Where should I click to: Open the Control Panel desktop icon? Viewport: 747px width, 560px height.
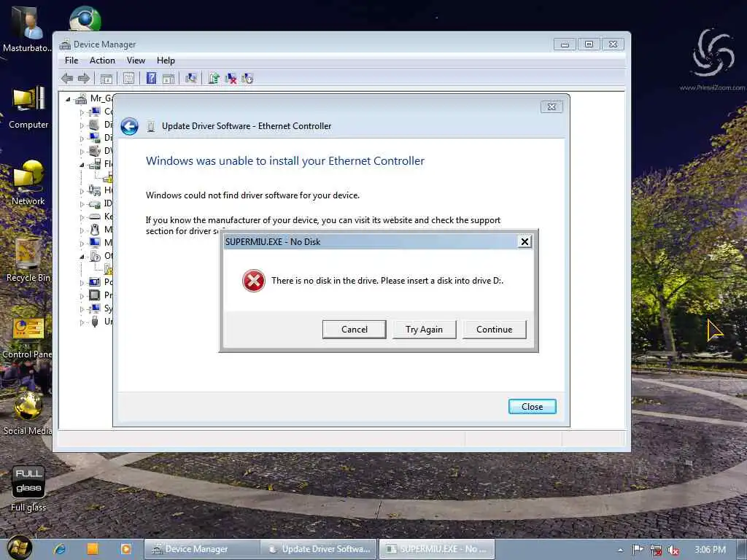28,337
